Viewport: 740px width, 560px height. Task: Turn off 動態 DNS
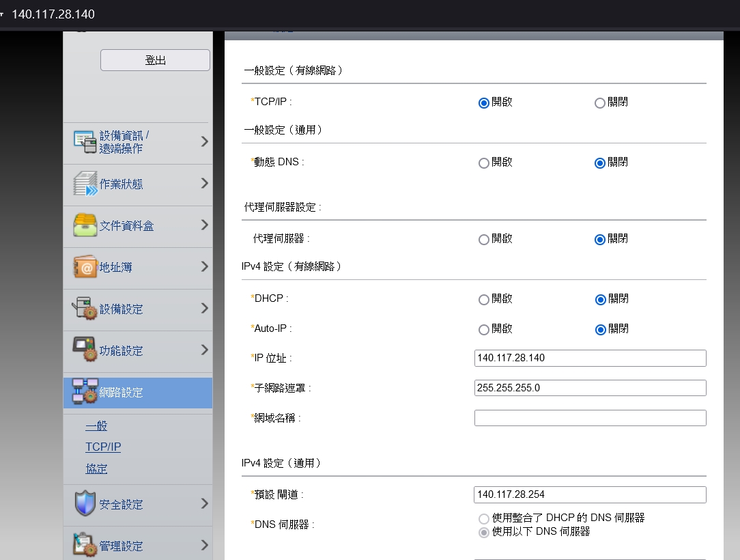(x=599, y=163)
